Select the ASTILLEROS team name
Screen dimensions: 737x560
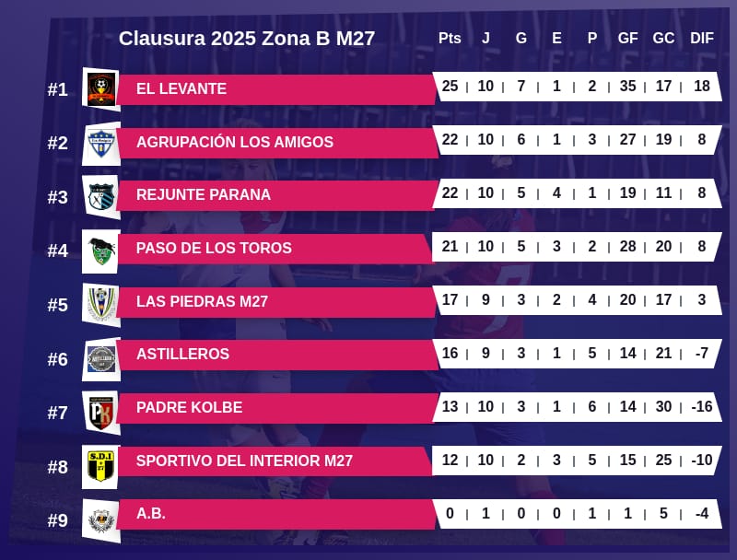click(x=182, y=355)
